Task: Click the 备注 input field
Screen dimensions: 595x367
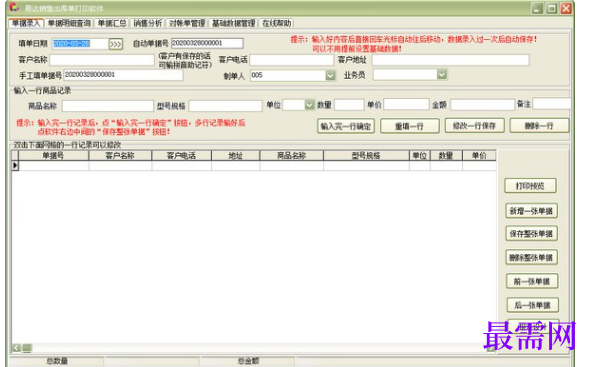Action: (551, 103)
